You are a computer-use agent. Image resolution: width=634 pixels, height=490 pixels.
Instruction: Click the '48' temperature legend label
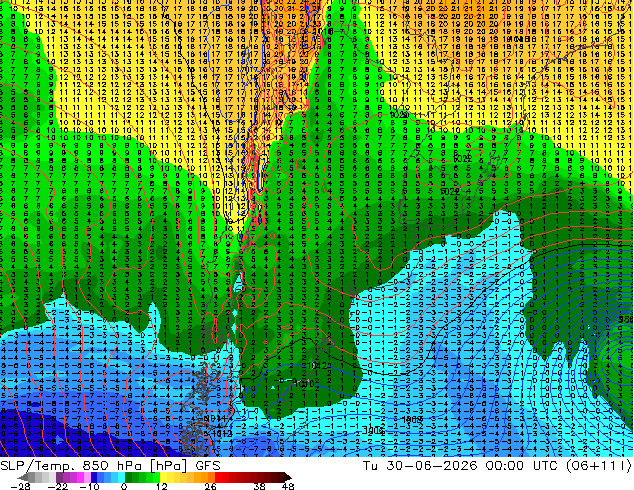(x=288, y=486)
